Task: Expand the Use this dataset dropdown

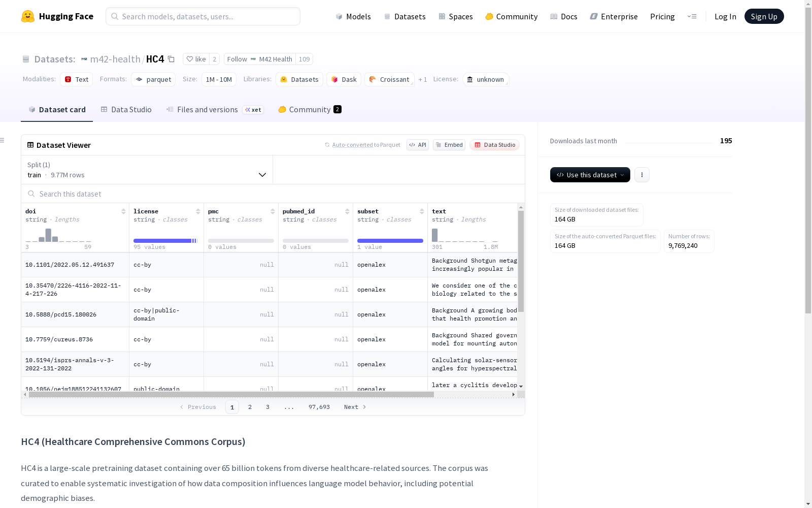Action: pos(590,175)
